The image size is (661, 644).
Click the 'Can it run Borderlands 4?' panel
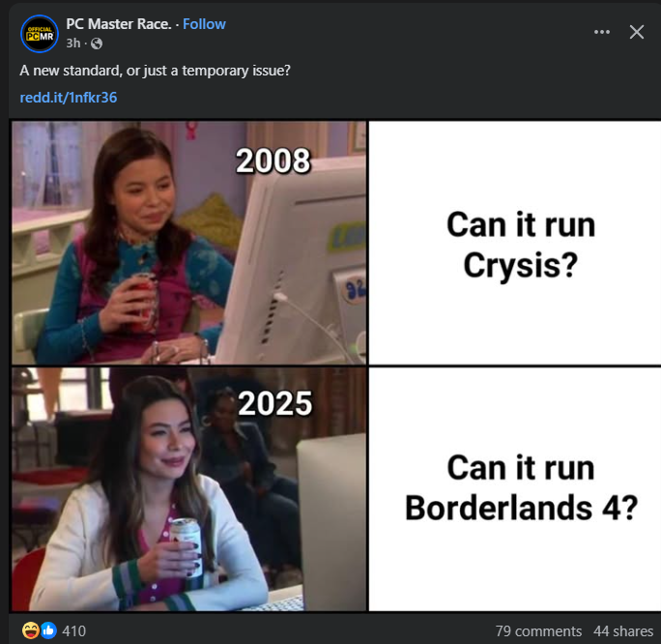pos(515,489)
